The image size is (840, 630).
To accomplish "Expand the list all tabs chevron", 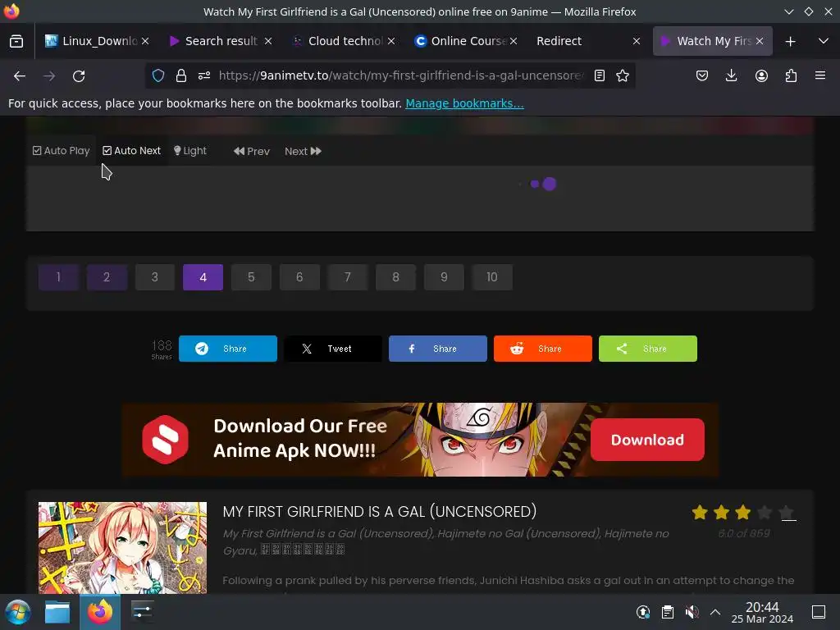I will pyautogui.click(x=824, y=41).
